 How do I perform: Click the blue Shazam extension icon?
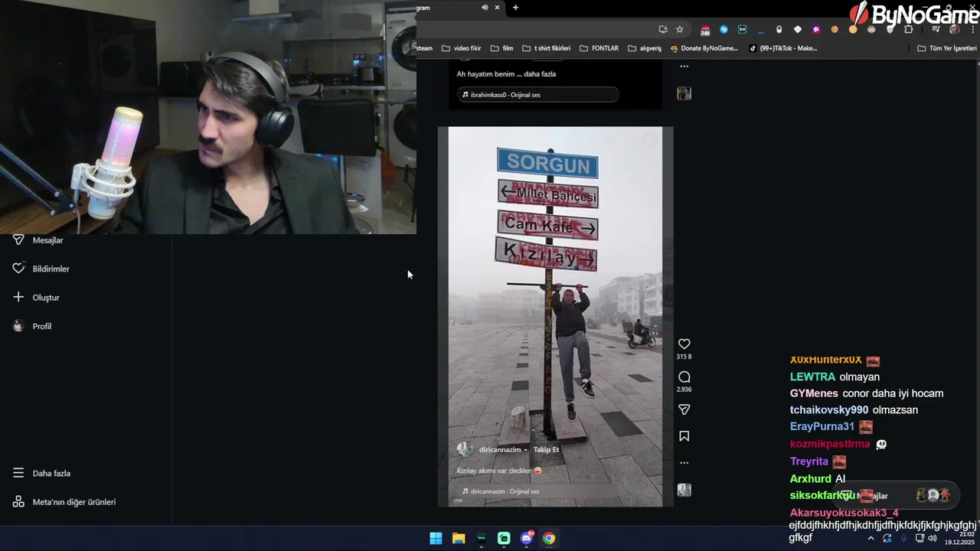tap(724, 29)
